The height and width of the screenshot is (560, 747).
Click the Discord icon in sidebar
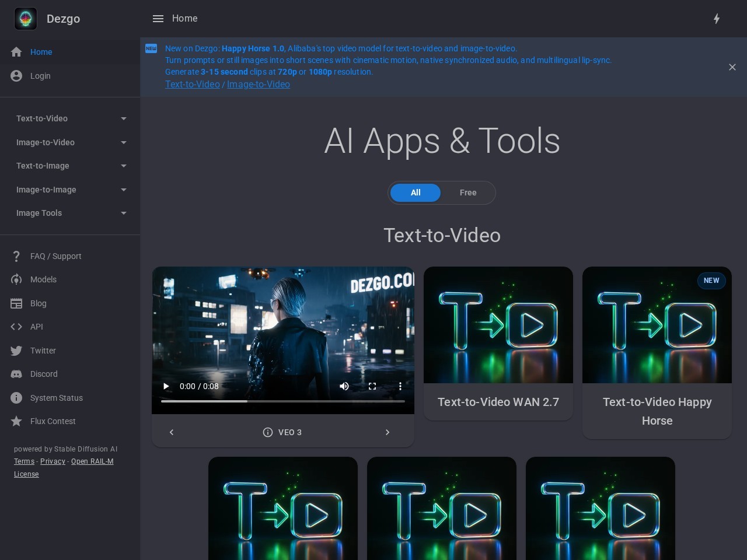(16, 374)
